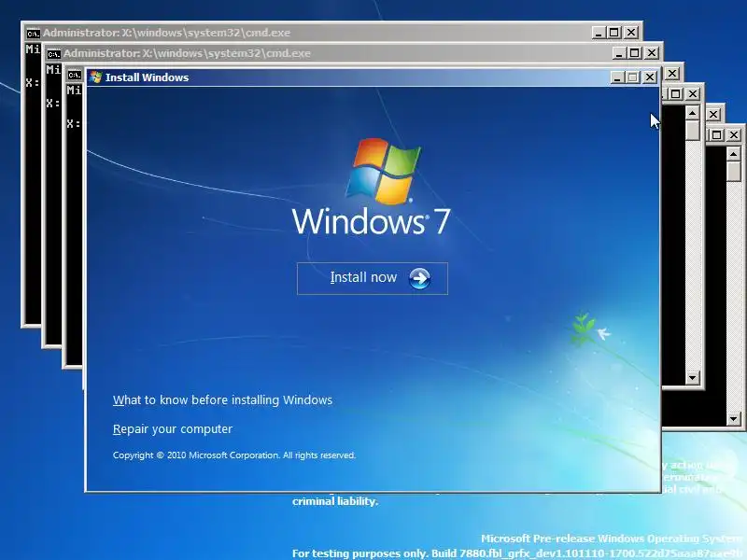
Task: Click the 'X:' prompt in topmost cmd window
Action: coord(33,83)
